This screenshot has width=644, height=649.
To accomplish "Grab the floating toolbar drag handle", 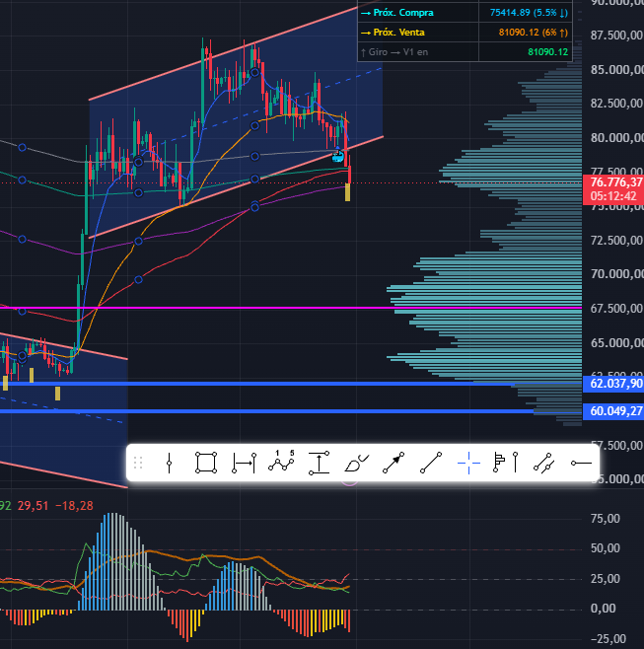I will 138,463.
